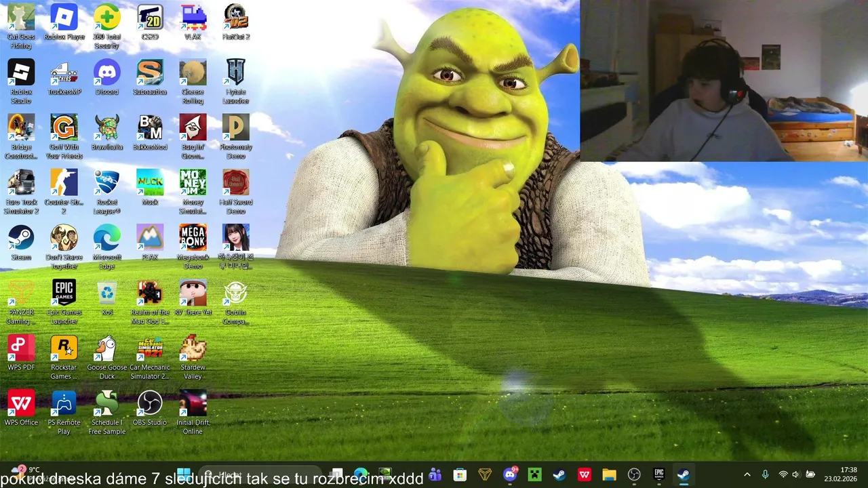Expand the hidden system tray icons
Viewport: 868px width, 488px height.
click(747, 474)
